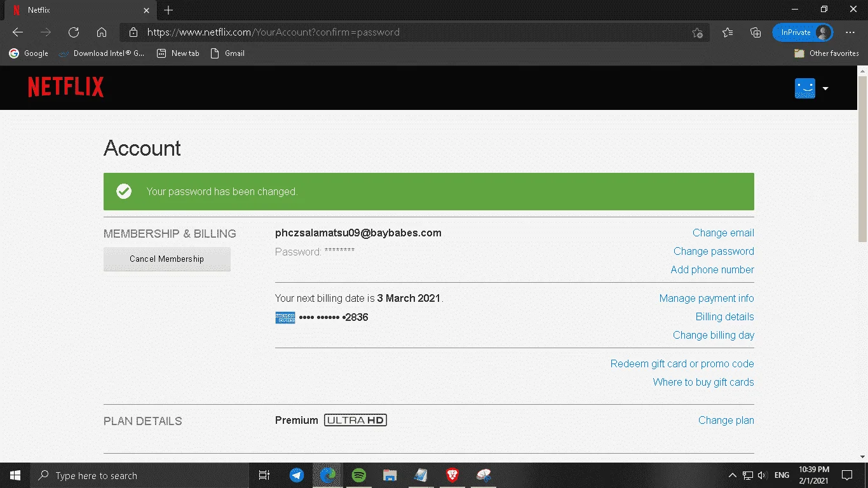This screenshot has width=868, height=488.
Task: Open Task View on the taskbar
Action: [264, 475]
